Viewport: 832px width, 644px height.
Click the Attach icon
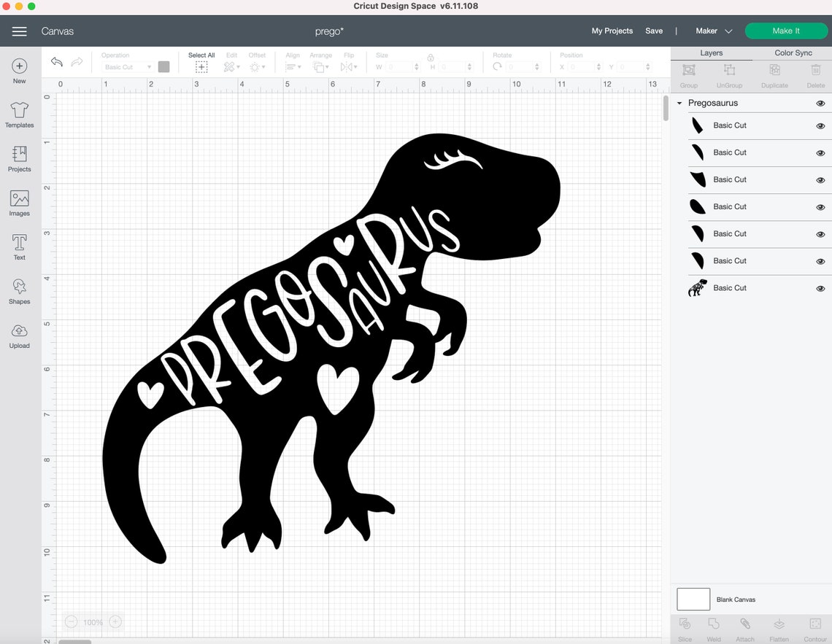745,628
